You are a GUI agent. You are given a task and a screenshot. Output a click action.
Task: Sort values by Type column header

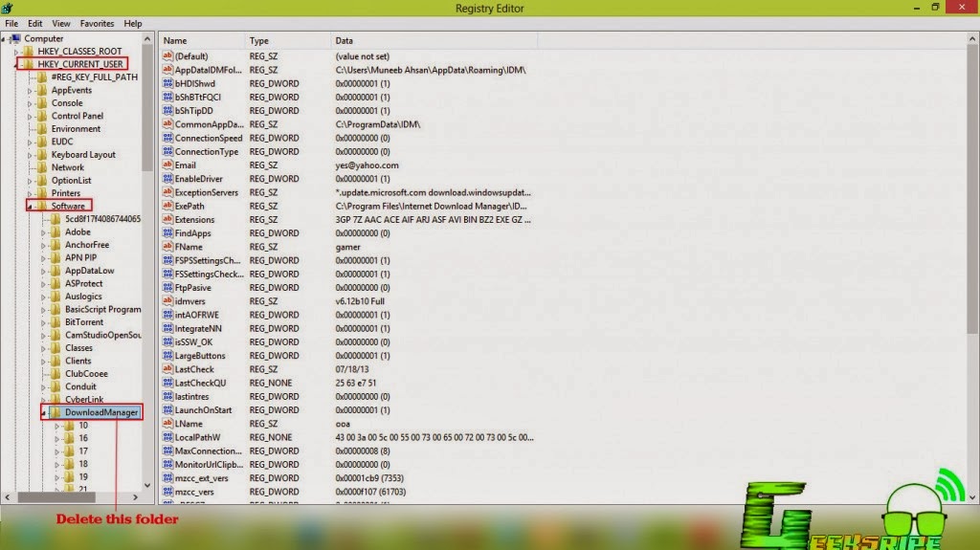[287, 40]
